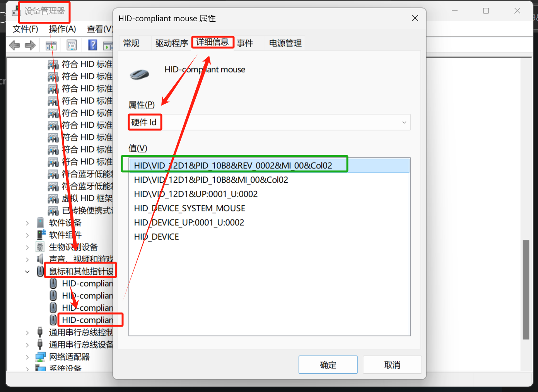Click the network adapters monitor icon

pos(40,357)
